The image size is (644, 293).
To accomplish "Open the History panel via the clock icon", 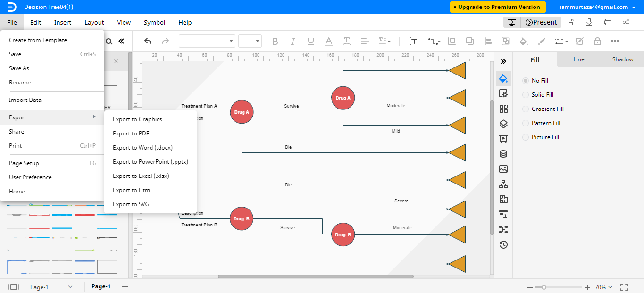I will pyautogui.click(x=503, y=244).
